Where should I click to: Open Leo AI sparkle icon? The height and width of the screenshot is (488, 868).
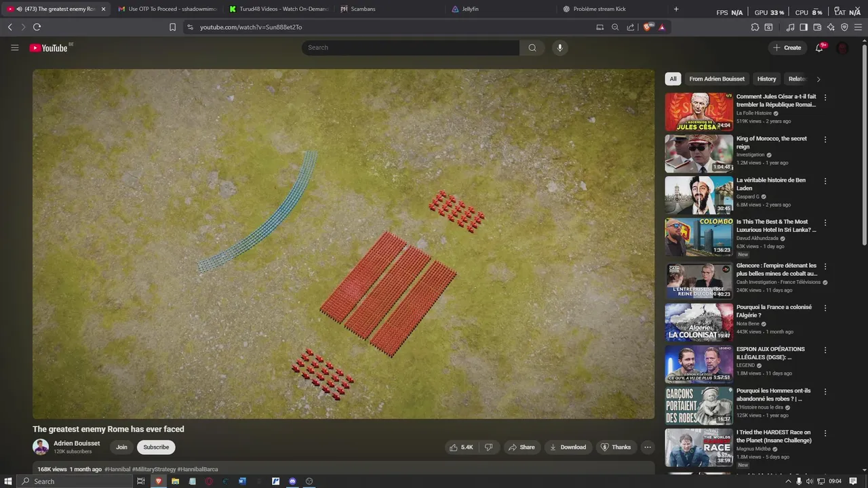pos(831,27)
